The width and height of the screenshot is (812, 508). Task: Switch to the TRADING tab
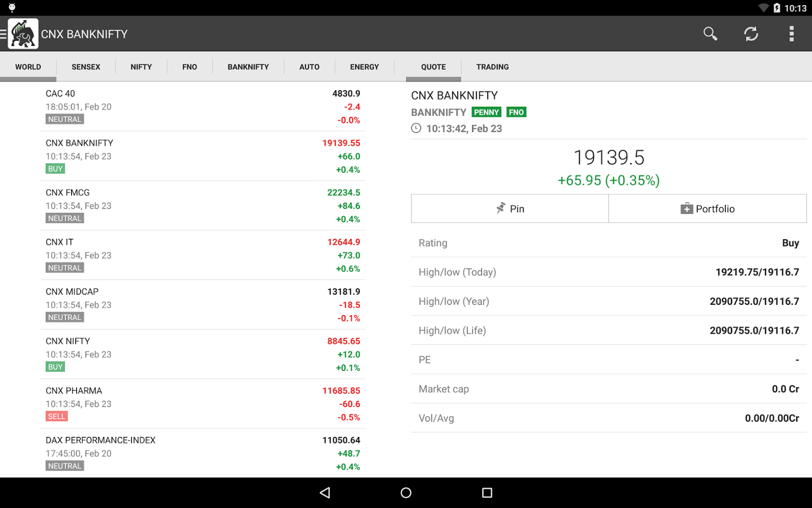492,67
